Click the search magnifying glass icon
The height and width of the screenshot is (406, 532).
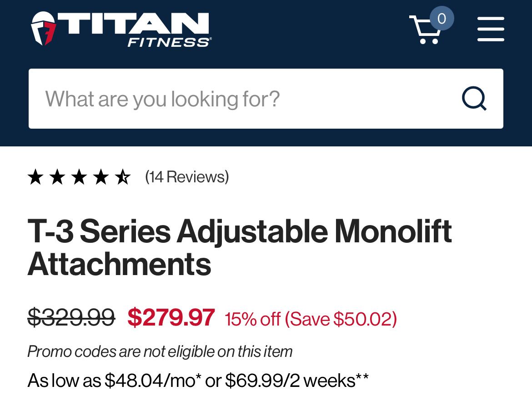[x=474, y=98]
